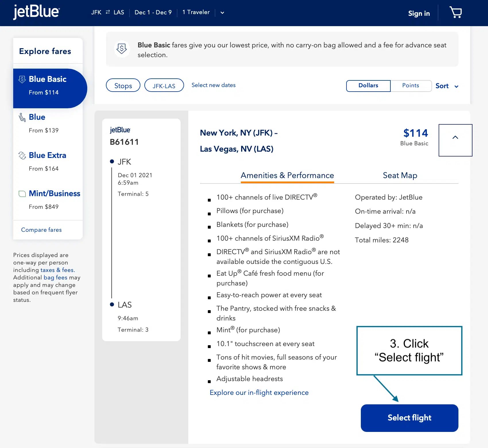488x448 pixels.
Task: Click Select new dates
Action: pyautogui.click(x=213, y=85)
